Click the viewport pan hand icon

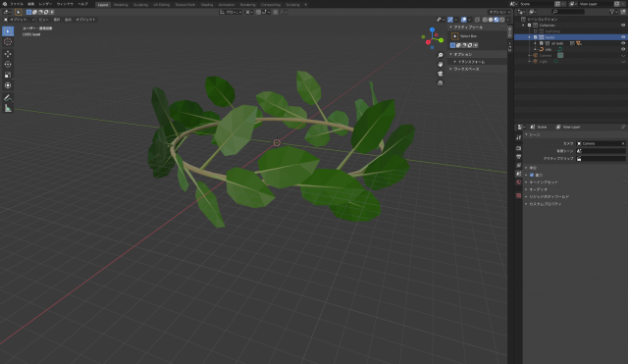click(441, 65)
